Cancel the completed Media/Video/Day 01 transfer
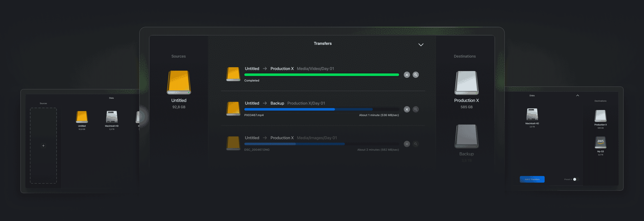The width and height of the screenshot is (644, 221). [407, 75]
